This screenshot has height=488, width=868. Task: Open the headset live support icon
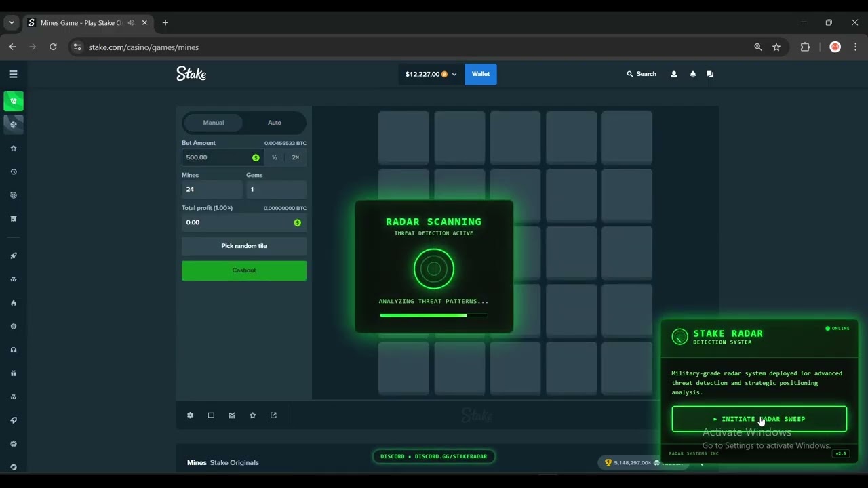(14, 350)
